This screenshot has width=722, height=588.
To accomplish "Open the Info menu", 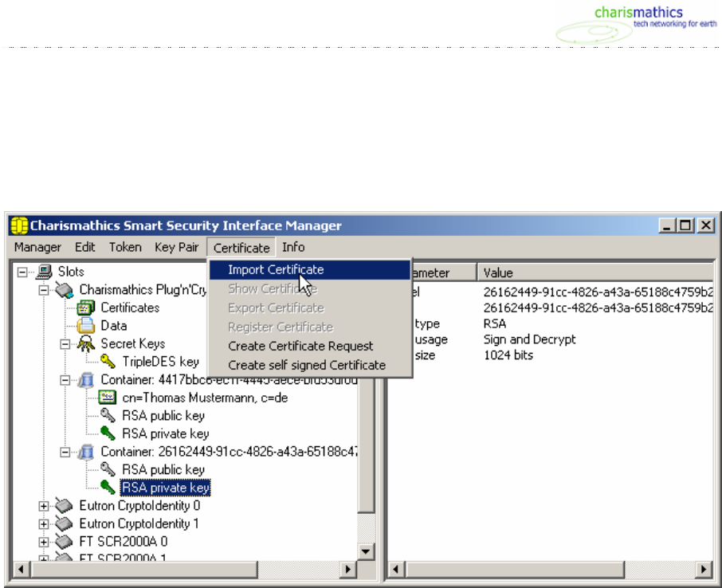I will (x=293, y=247).
